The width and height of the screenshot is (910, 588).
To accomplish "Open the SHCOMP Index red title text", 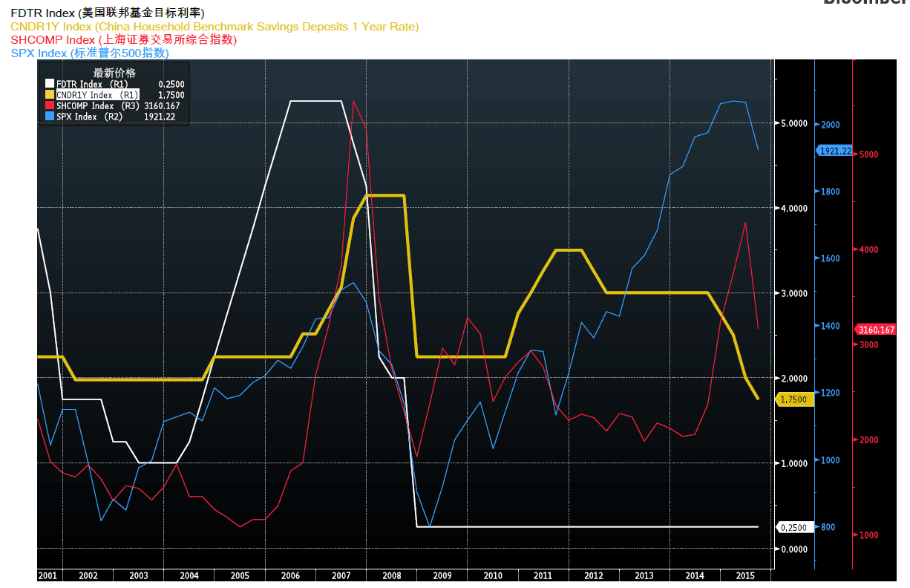I will tap(123, 40).
